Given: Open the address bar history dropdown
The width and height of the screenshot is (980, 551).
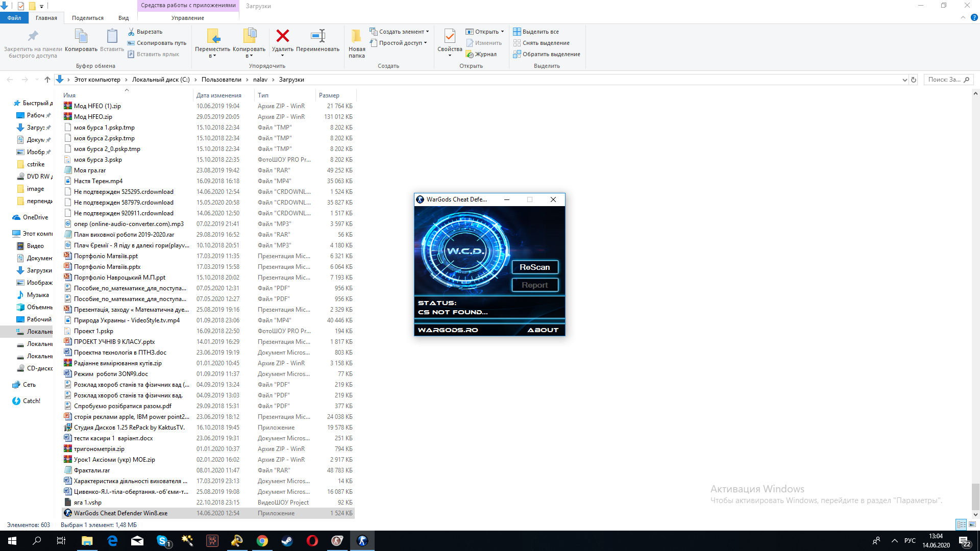Looking at the screenshot, I should pyautogui.click(x=904, y=80).
